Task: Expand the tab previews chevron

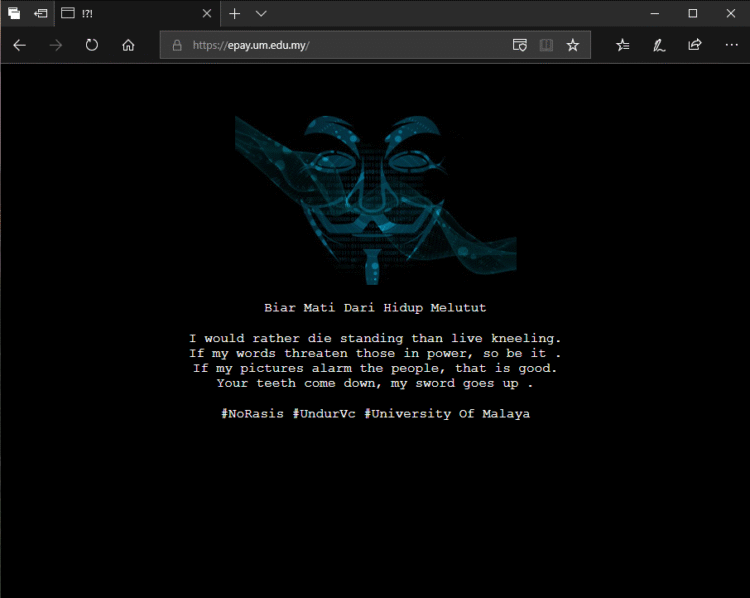Action: click(261, 13)
